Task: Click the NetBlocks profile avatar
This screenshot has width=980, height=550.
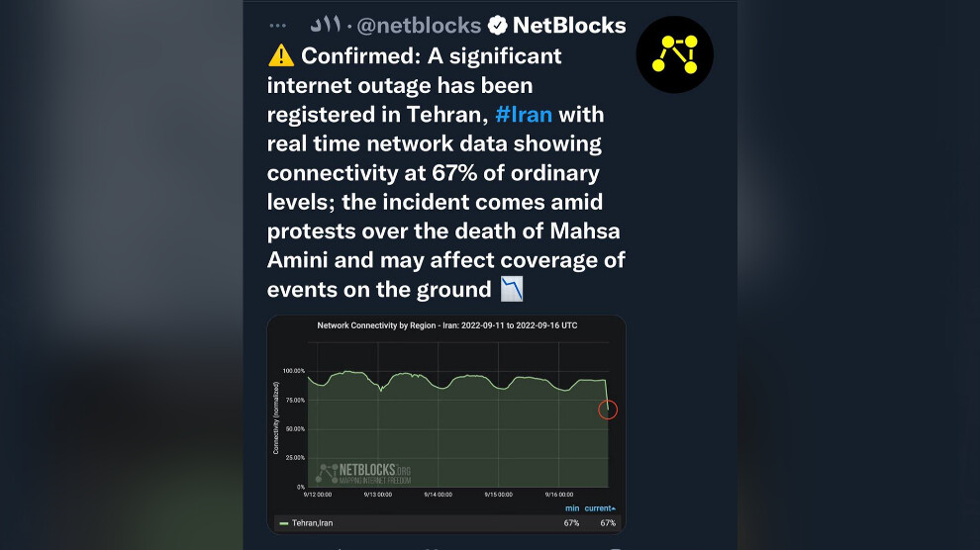Action: coord(674,54)
